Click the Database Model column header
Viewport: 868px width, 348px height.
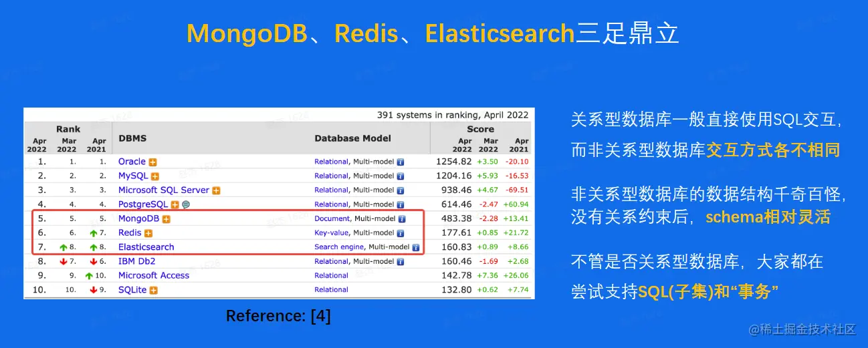(x=353, y=138)
